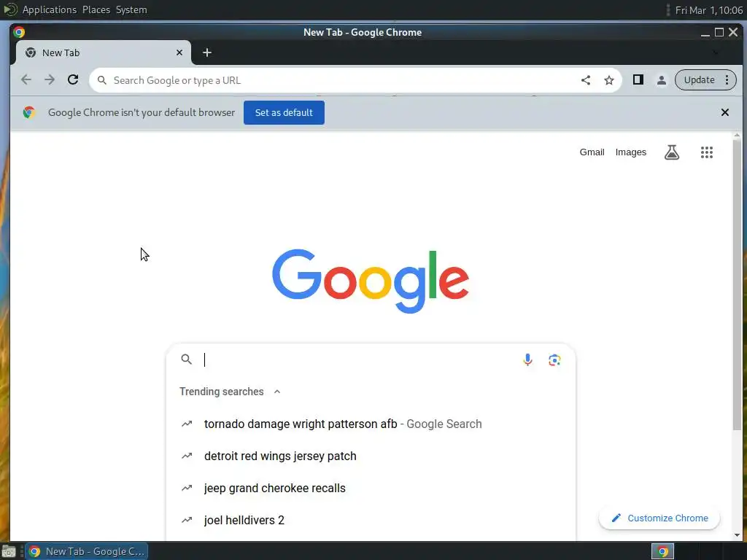Open the Gmail link
747x560 pixels.
(592, 152)
